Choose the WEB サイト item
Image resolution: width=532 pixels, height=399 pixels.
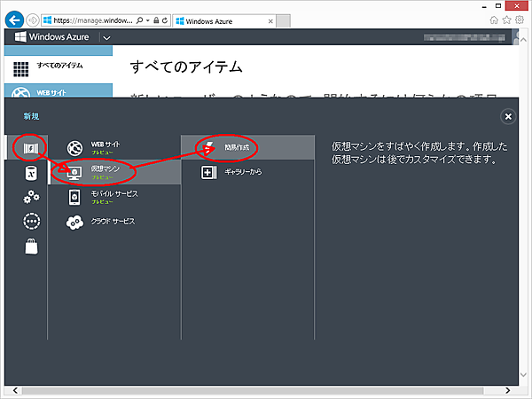coord(114,148)
